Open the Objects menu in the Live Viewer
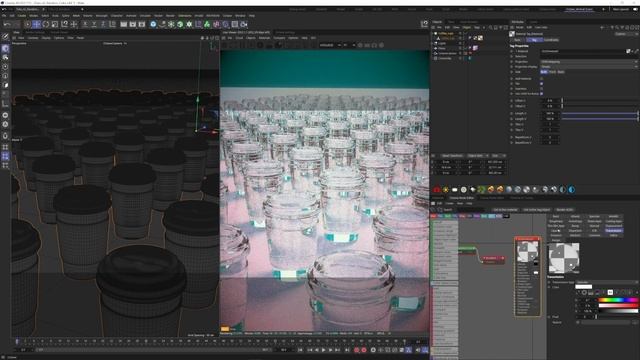Screen dimensions: 640x360 (251, 38)
